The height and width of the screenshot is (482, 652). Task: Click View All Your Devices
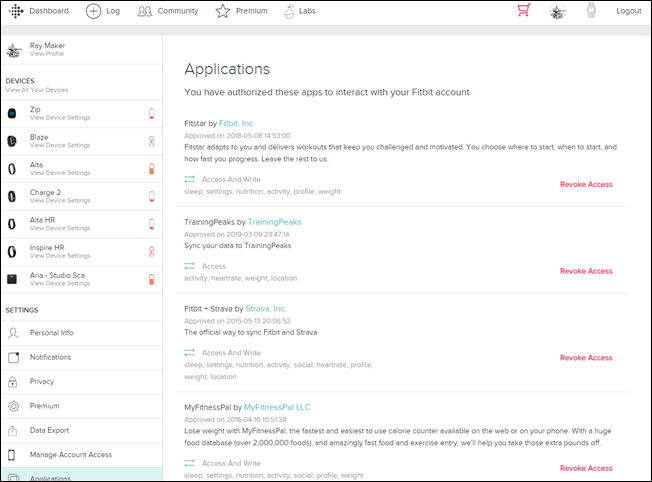tap(37, 90)
